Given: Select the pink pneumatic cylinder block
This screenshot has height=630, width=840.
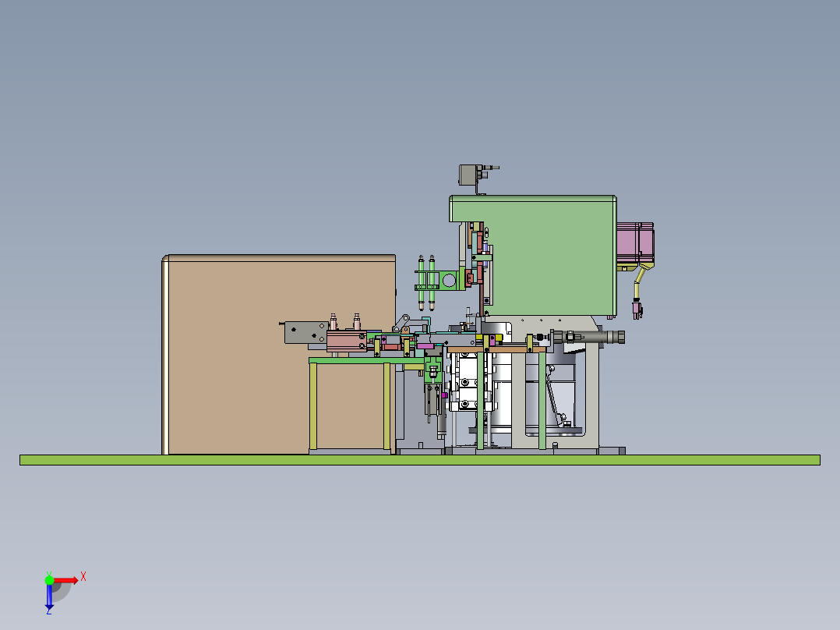Looking at the screenshot, I should click(347, 341).
